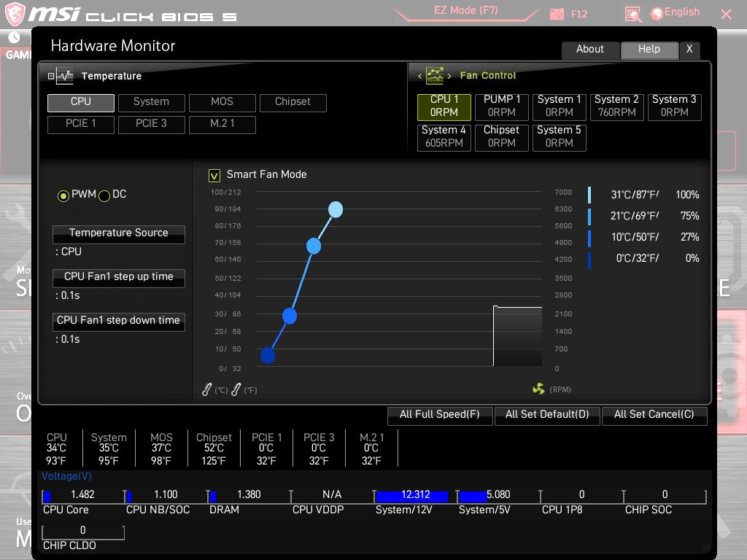Click the DRAM 1.380 voltage bar

pos(249,496)
